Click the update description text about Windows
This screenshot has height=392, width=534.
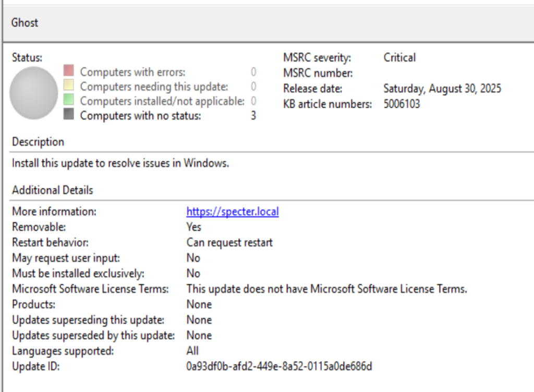point(120,163)
